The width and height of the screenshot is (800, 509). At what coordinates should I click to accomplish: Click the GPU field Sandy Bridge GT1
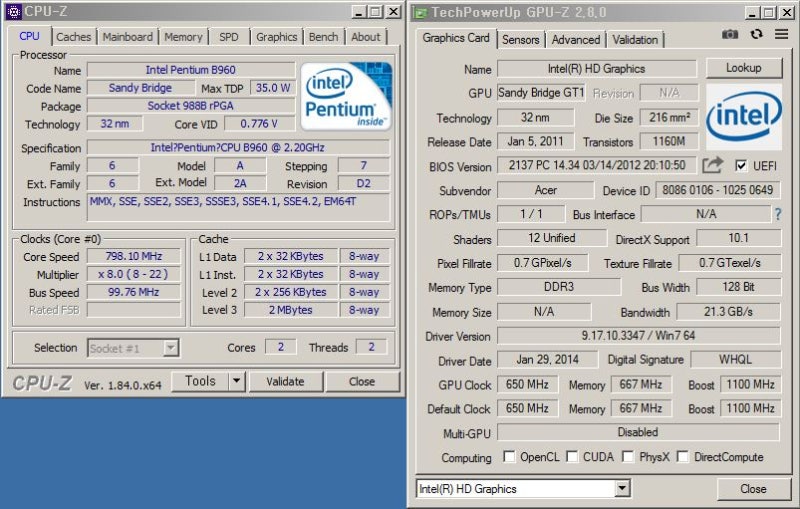(541, 93)
